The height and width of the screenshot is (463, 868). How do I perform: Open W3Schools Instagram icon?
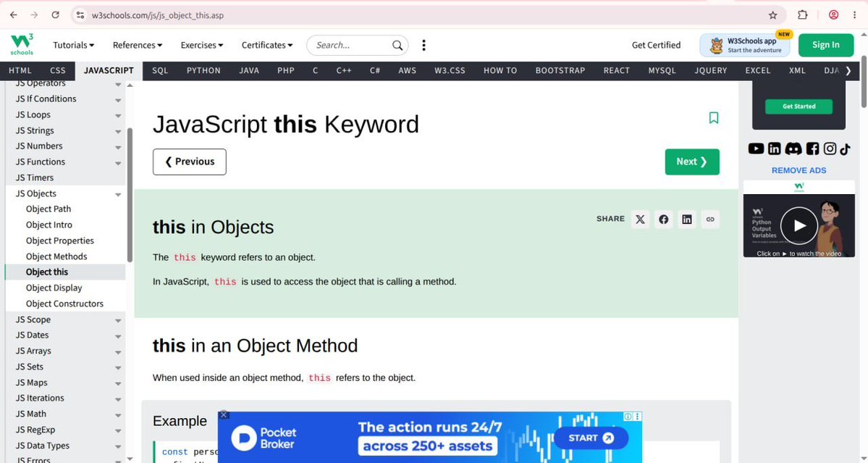830,149
